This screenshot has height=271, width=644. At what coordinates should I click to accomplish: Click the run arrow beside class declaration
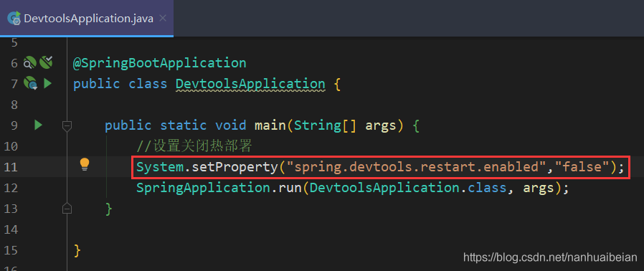(x=47, y=84)
